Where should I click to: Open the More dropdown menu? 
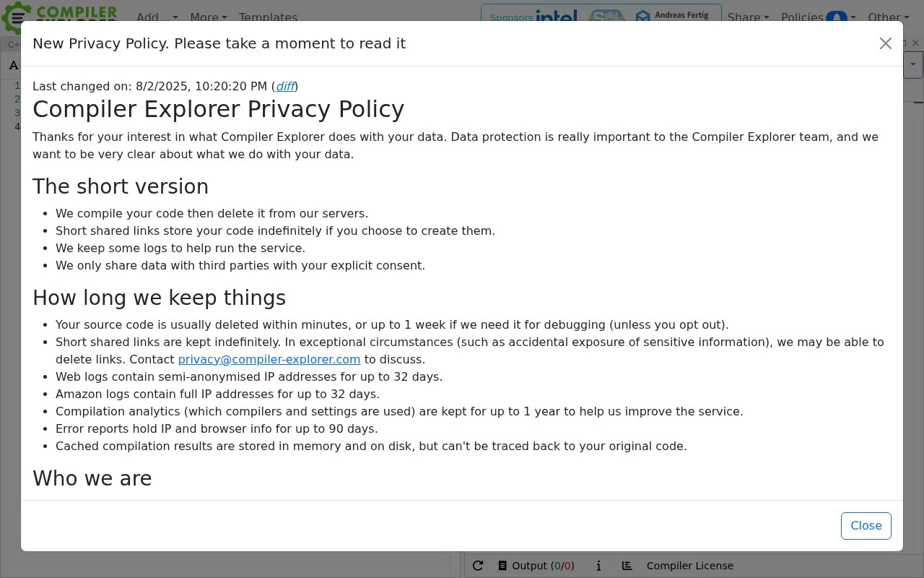209,17
